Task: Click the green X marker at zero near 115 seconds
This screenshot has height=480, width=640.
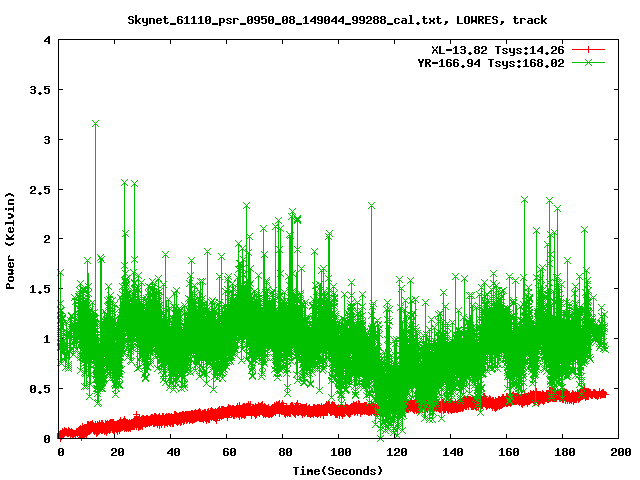Action: (380, 437)
